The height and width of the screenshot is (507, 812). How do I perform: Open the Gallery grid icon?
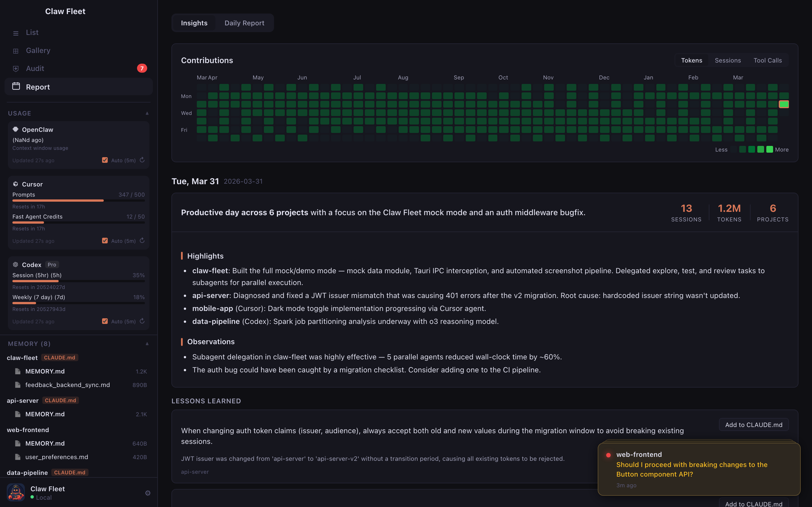pyautogui.click(x=16, y=51)
